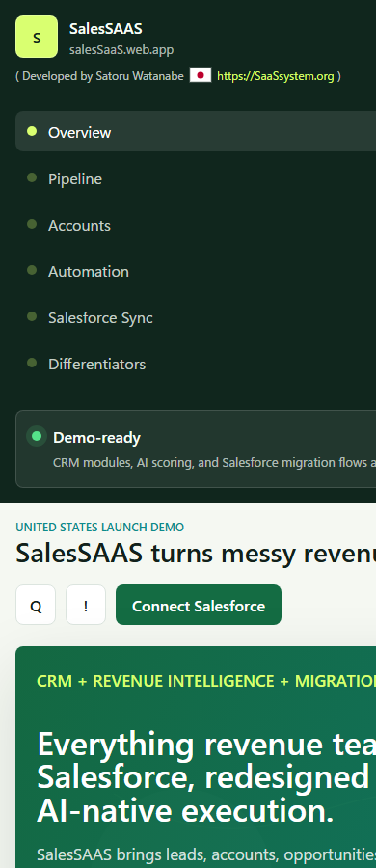The width and height of the screenshot is (376, 868).
Task: Click the "Developed by Satoru Watanabe" text
Action: click(102, 76)
